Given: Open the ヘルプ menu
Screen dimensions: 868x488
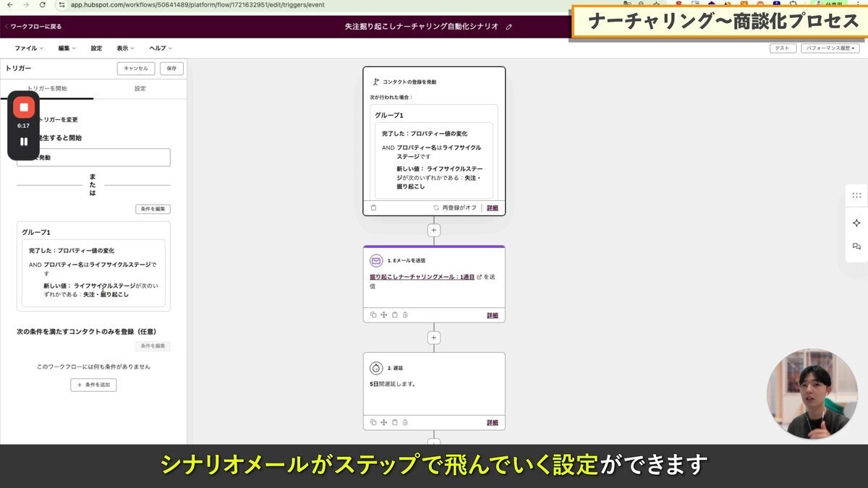Looking at the screenshot, I should click(158, 48).
